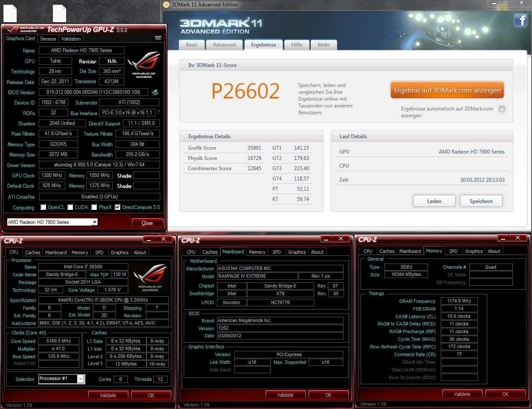Open Caches tab in the CPU-Z processor window
This screenshot has width=532, height=409.
(x=33, y=252)
